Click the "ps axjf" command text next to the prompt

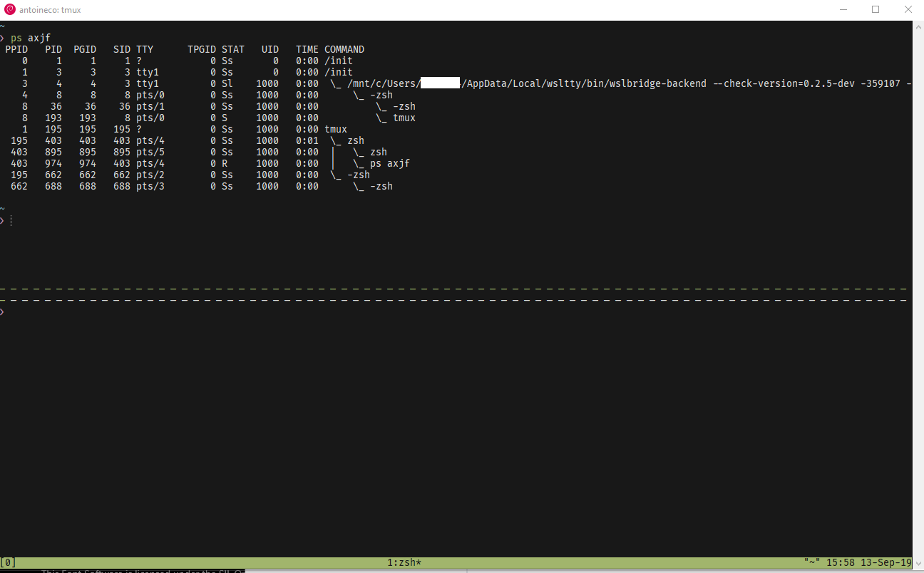coord(32,38)
